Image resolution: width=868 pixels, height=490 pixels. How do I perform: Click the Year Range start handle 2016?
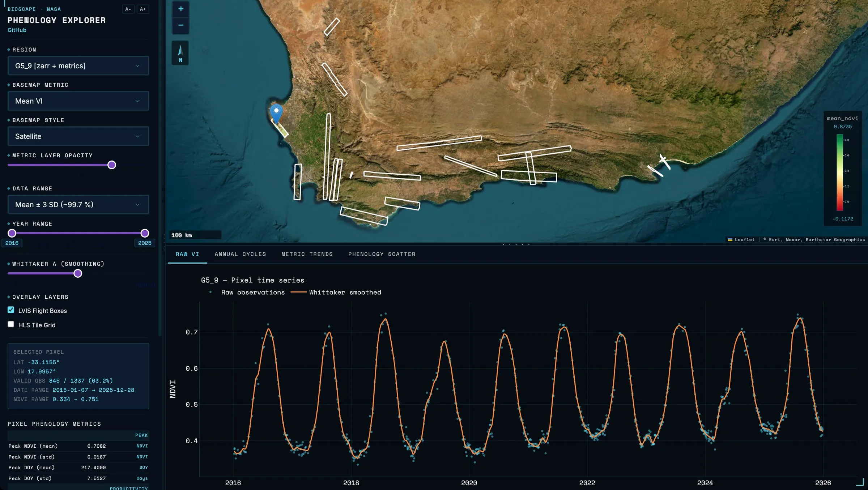[12, 233]
